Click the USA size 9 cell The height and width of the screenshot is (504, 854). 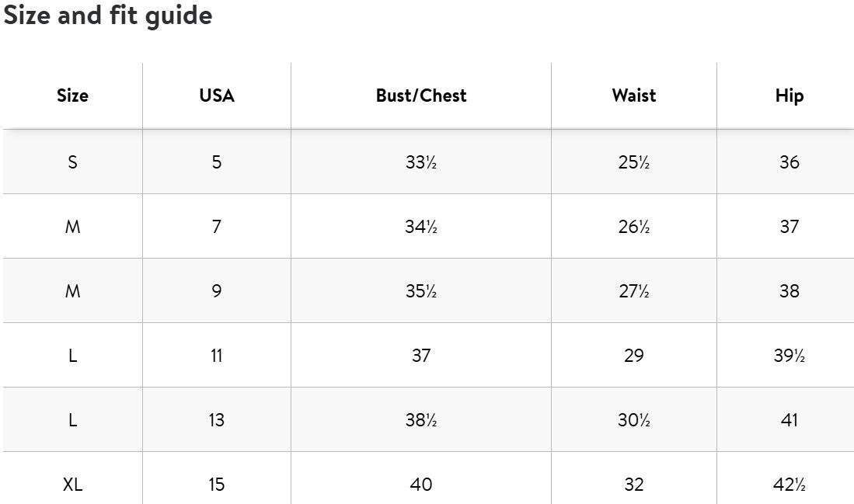pos(216,291)
